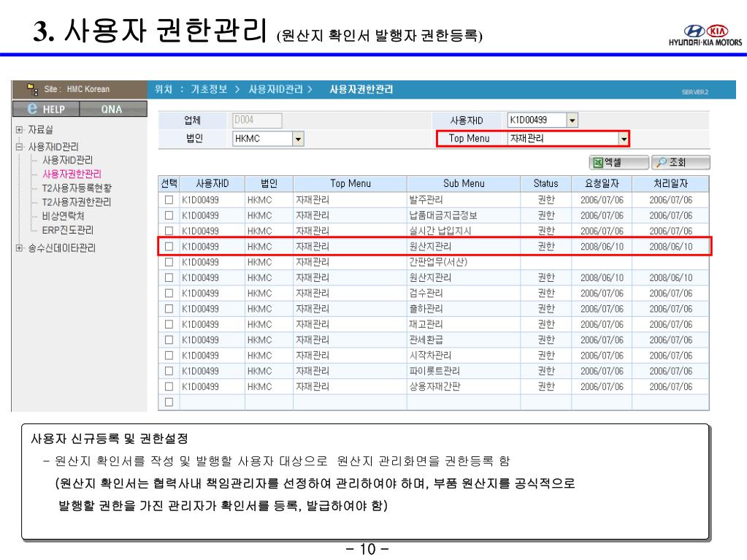Check the box for the 납품대금지급정보 row
747x560 pixels.
(169, 215)
